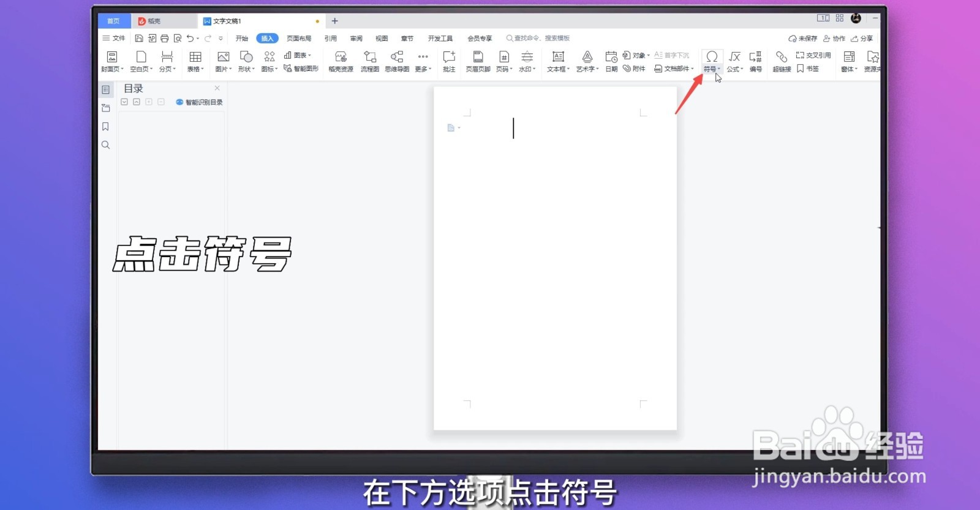Click the save icon in quick toolbar
The width and height of the screenshot is (980, 510).
tap(139, 38)
